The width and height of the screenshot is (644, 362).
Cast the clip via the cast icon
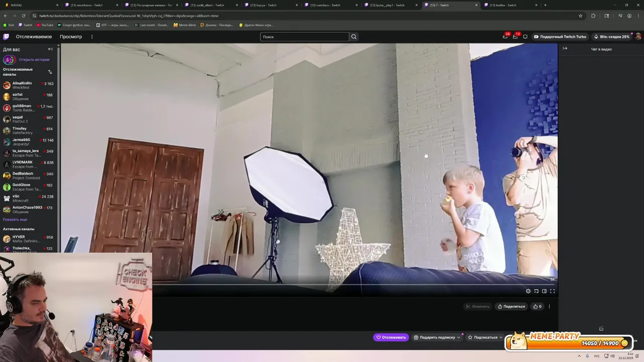pyautogui.click(x=536, y=291)
